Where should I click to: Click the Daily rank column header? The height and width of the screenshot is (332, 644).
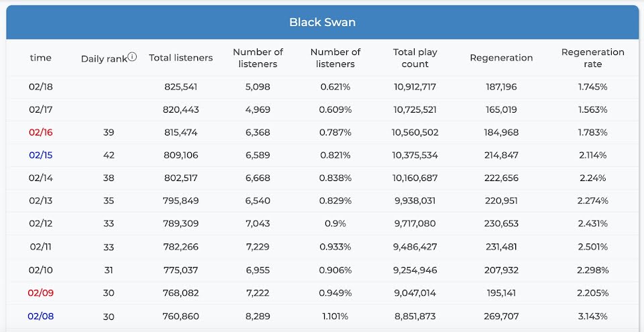click(104, 59)
